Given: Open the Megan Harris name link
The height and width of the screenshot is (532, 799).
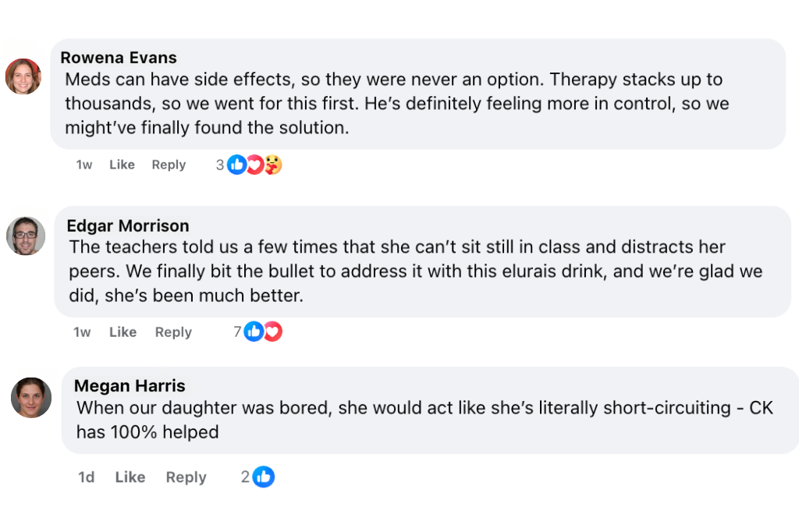Looking at the screenshot, I should (130, 386).
